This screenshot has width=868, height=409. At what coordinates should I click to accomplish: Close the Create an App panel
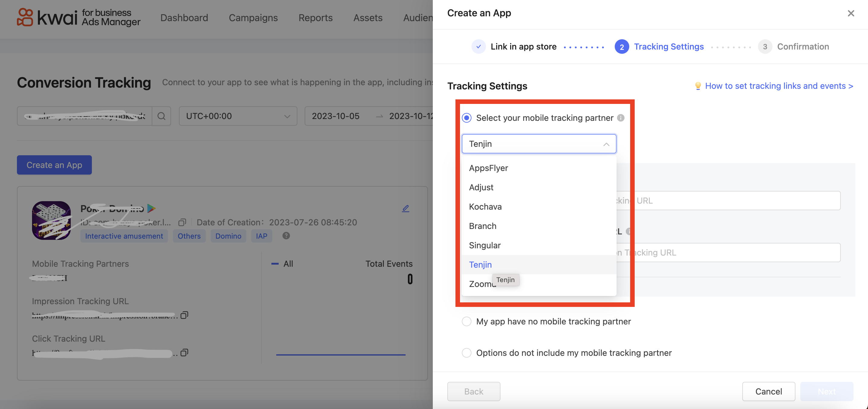pyautogui.click(x=851, y=13)
